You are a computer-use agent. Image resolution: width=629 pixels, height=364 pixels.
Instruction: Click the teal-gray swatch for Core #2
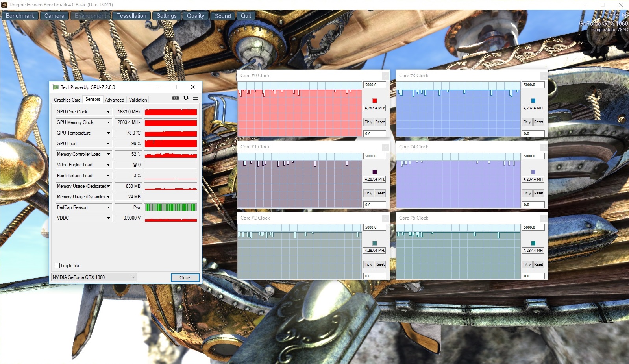click(375, 243)
